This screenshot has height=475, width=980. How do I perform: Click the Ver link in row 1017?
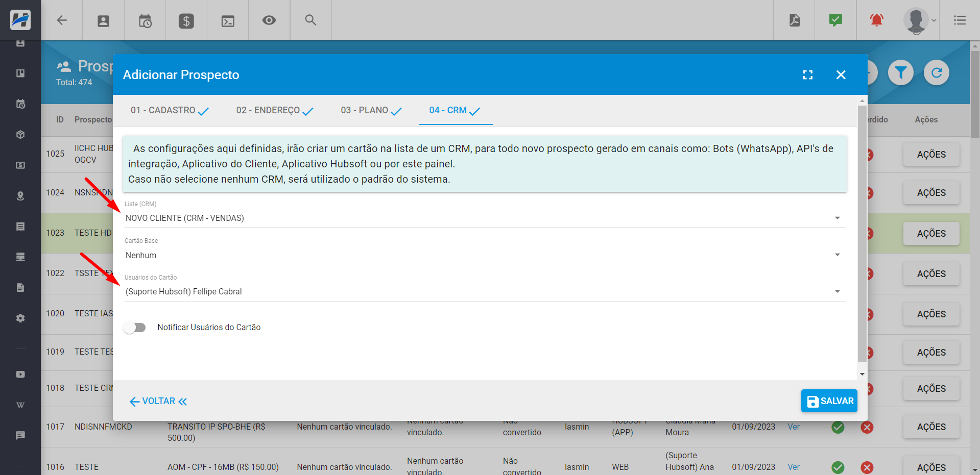[x=794, y=427]
